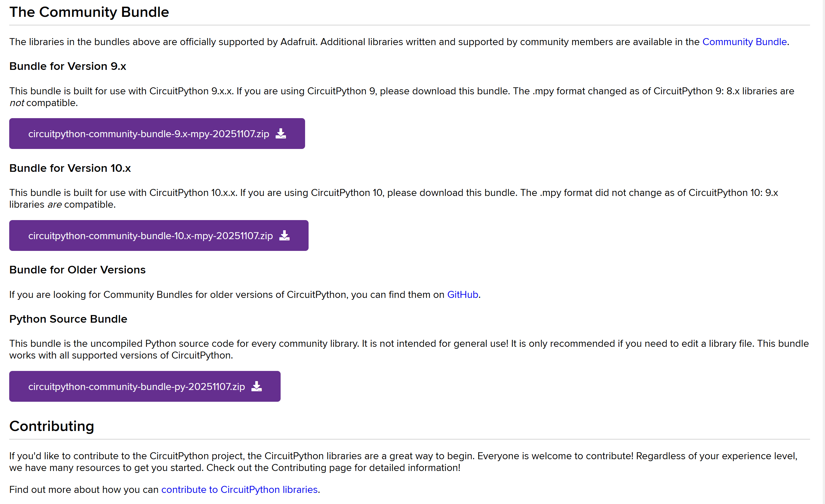This screenshot has height=504, width=825.
Task: Click italic word 'not' in 9.x description
Action: coord(17,103)
